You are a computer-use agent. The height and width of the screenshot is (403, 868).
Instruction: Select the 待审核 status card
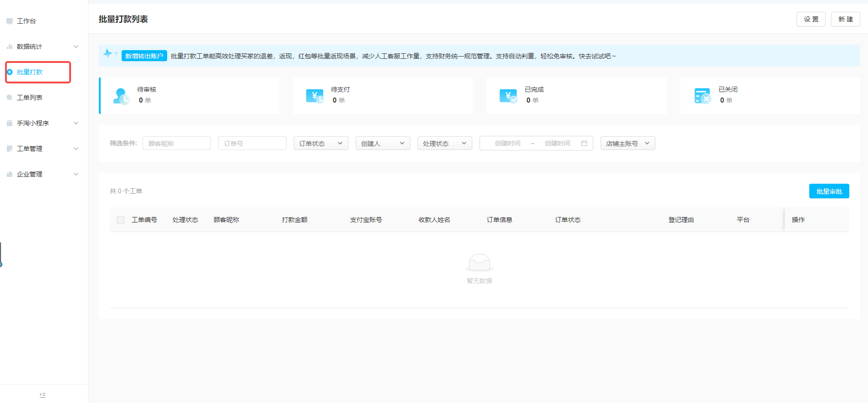pyautogui.click(x=189, y=96)
